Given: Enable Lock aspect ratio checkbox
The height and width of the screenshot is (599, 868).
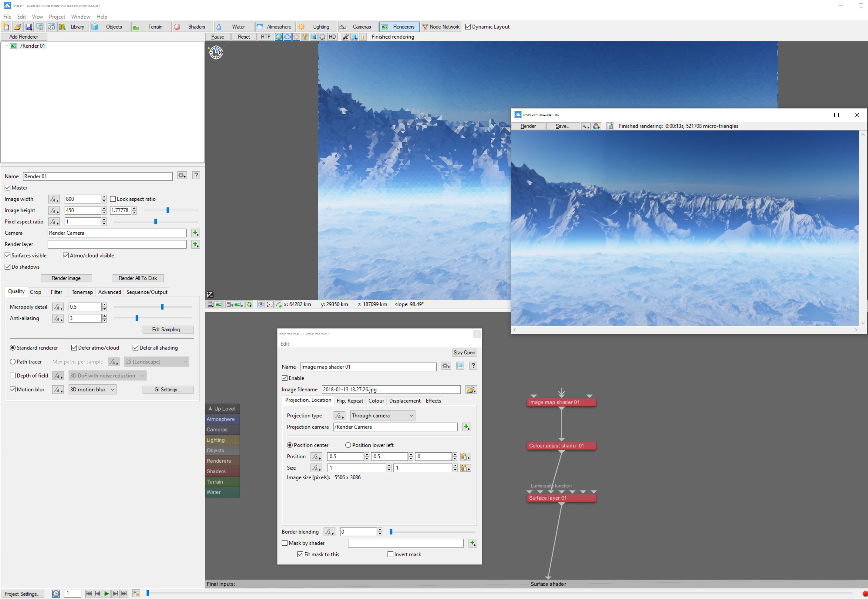Looking at the screenshot, I should pos(113,199).
